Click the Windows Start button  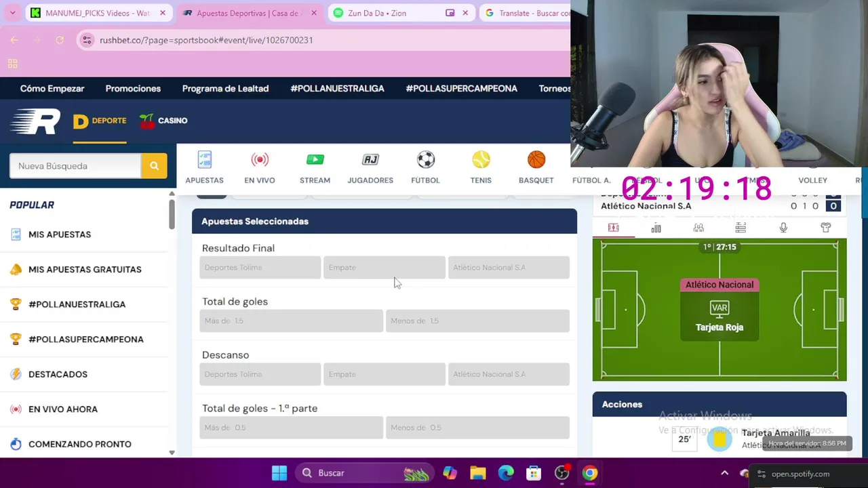click(279, 473)
